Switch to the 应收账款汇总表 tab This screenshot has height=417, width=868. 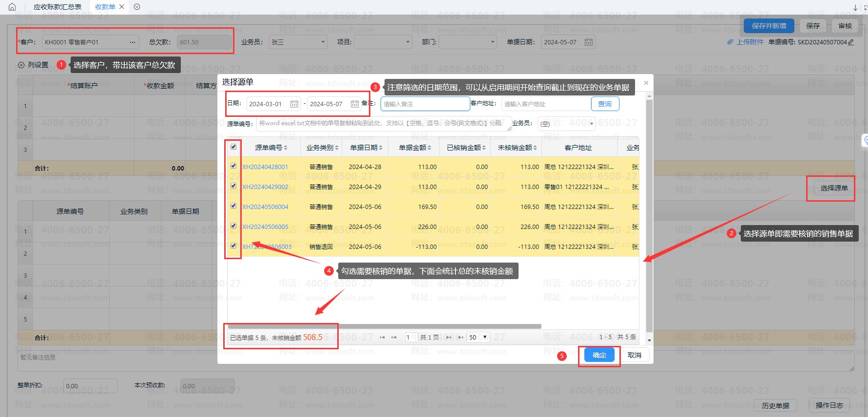click(x=58, y=7)
